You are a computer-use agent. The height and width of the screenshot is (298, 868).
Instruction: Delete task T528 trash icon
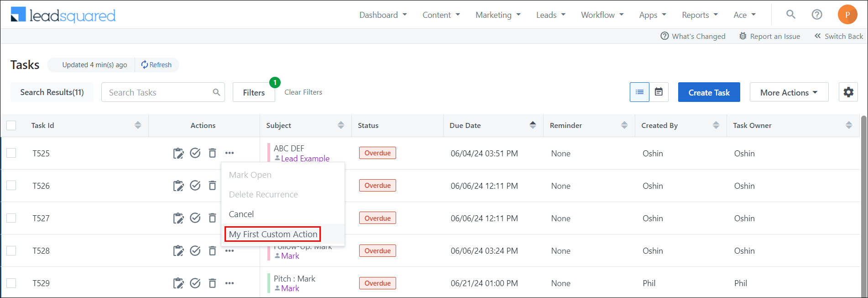click(x=212, y=250)
